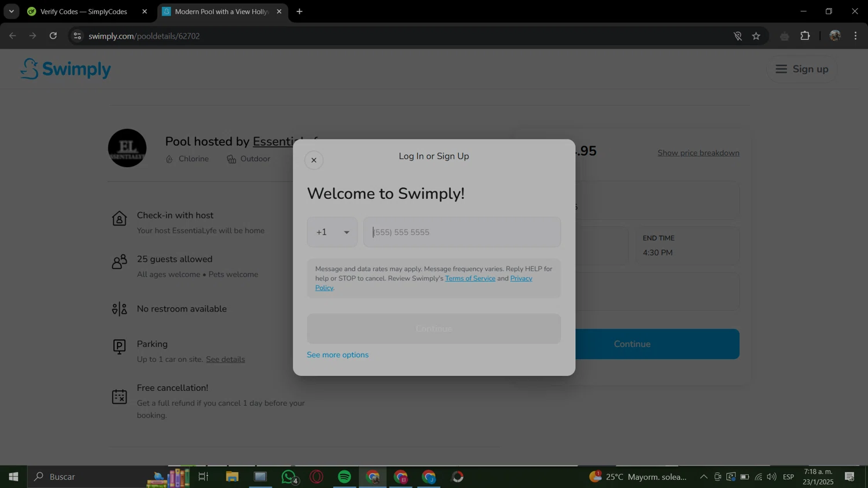Viewport: 868px width, 488px height.
Task: Open the Chrome three-dot menu
Action: [x=855, y=36]
